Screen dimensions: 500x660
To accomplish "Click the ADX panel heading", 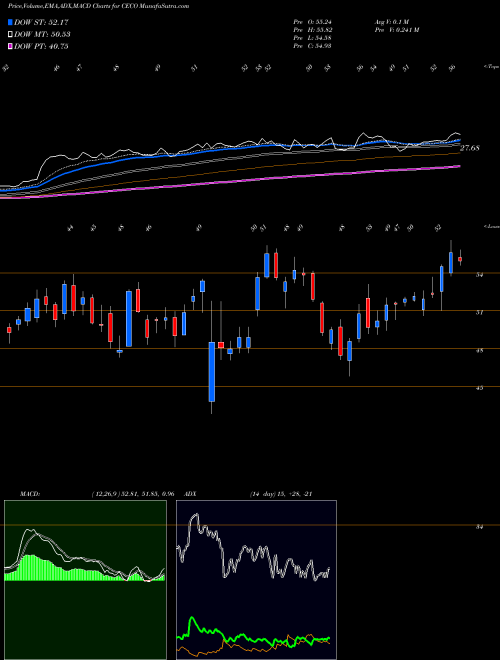I will pos(190,494).
